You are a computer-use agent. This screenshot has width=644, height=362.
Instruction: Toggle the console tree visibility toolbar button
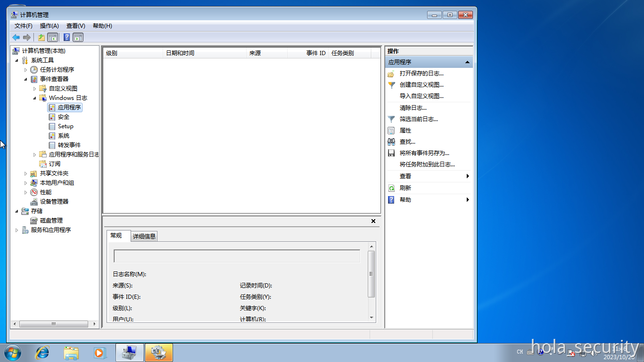[52, 37]
